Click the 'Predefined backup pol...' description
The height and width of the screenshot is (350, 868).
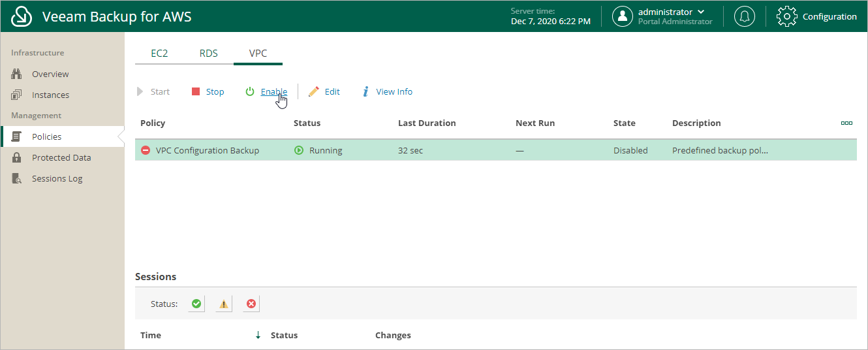point(720,150)
